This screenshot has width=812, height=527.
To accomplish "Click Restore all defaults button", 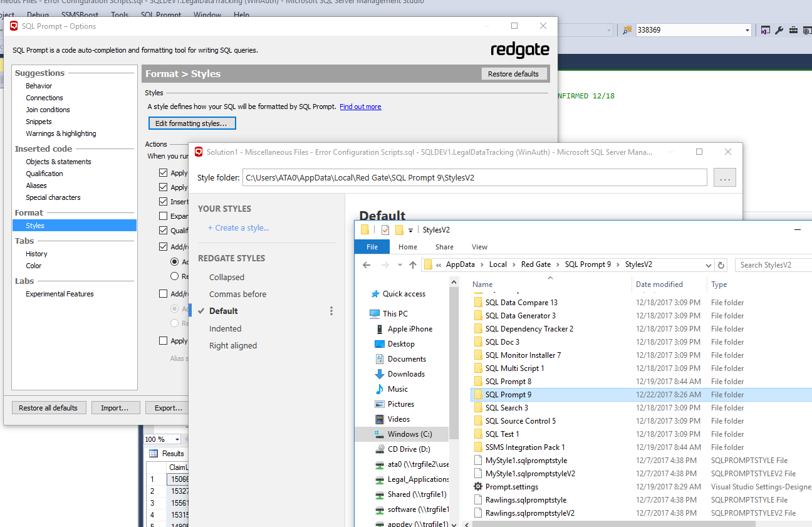I will tap(48, 408).
